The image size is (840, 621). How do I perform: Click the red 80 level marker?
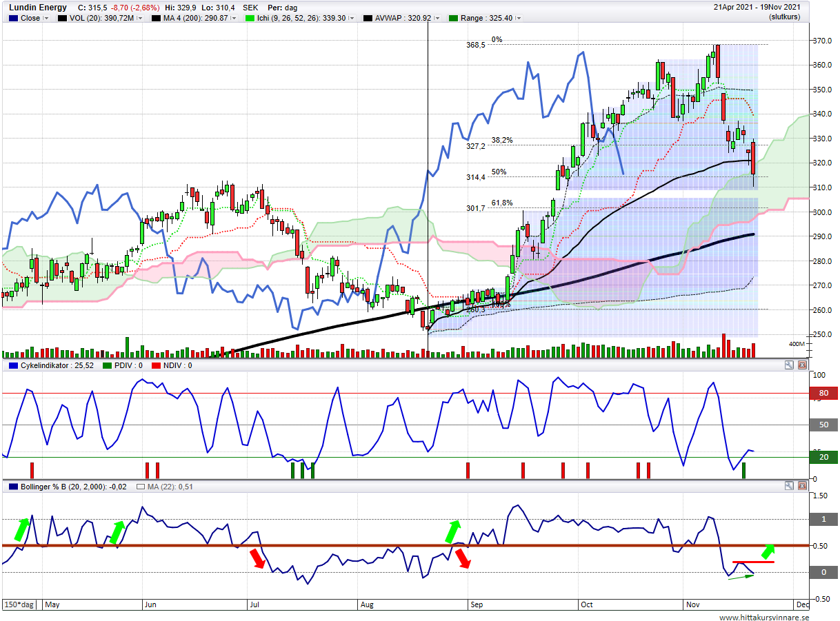point(823,394)
